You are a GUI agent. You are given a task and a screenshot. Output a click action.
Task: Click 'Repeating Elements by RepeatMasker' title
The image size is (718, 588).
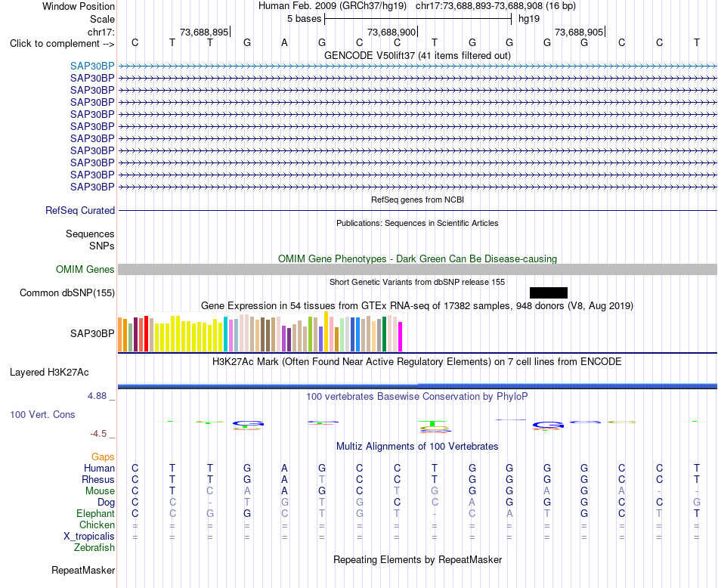417,559
